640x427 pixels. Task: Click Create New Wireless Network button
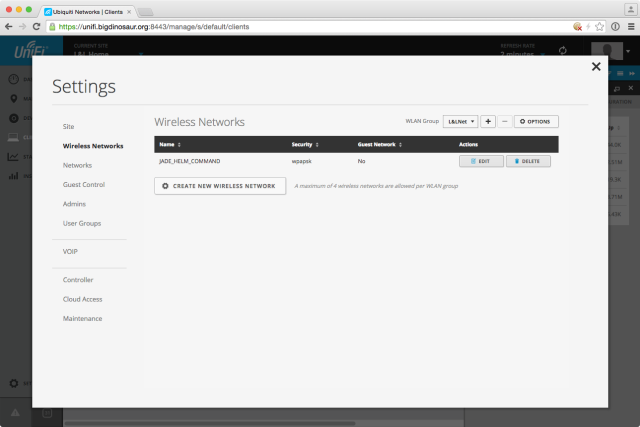tap(220, 186)
